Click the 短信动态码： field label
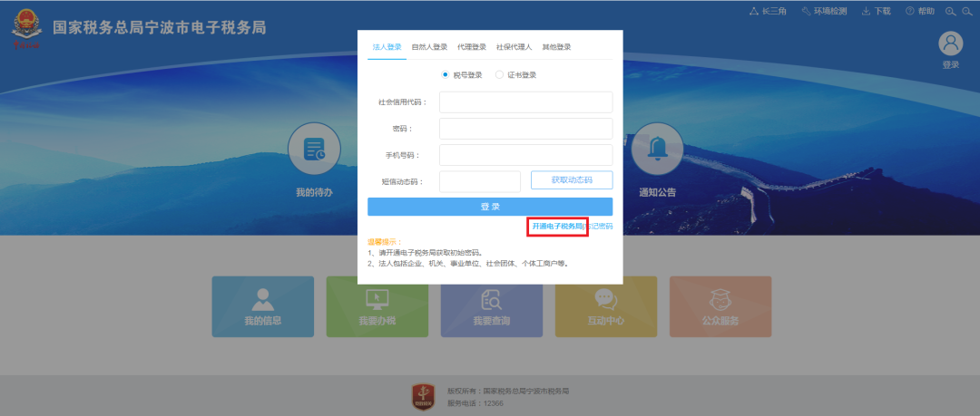980x416 pixels. tap(403, 182)
